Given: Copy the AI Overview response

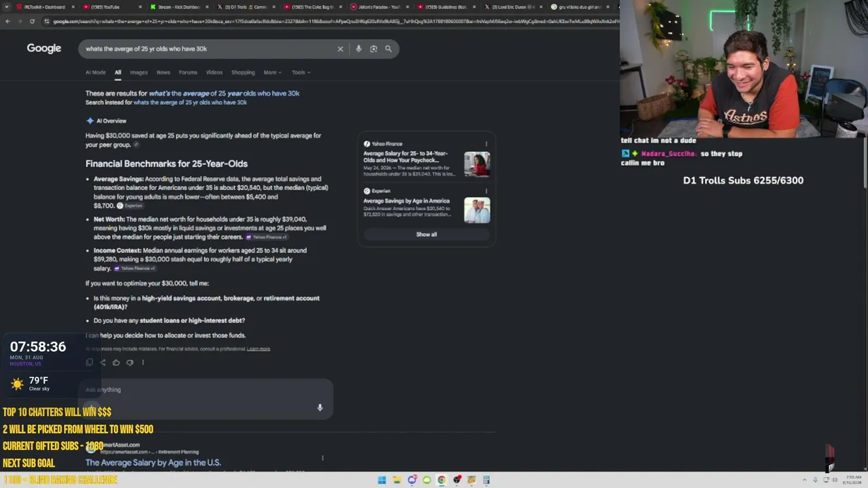Looking at the screenshot, I should click(x=90, y=363).
